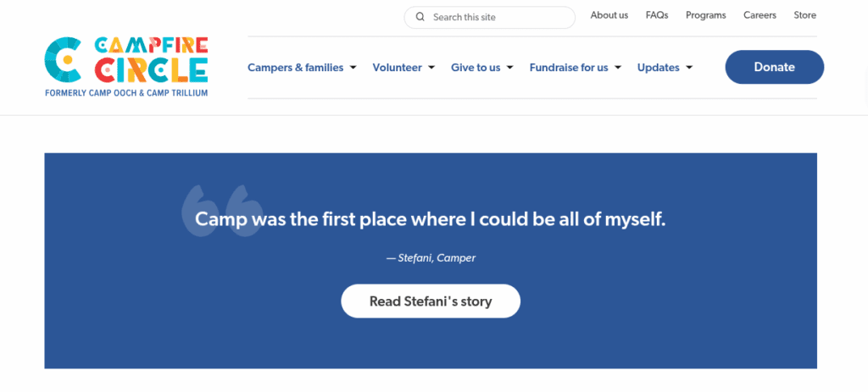Open the Volunteer menu item
Screen dimensions: 868x392
[x=397, y=68]
